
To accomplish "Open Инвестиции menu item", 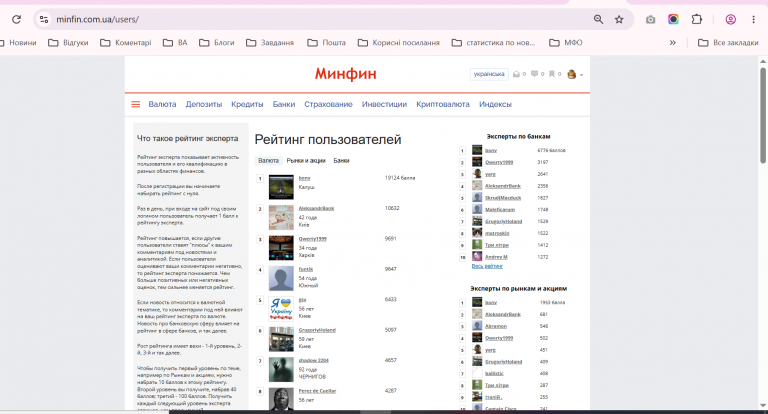I will 384,104.
